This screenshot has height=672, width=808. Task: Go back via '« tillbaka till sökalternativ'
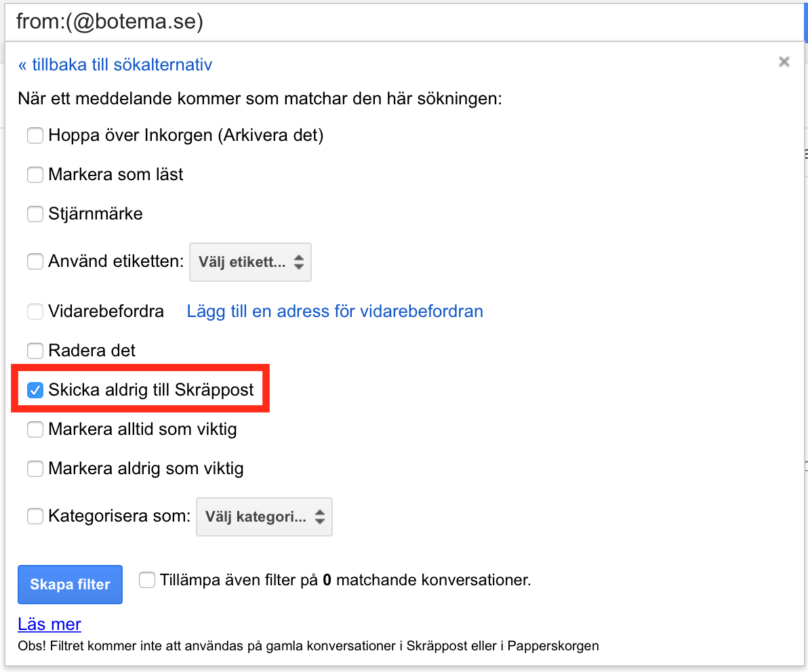(115, 65)
